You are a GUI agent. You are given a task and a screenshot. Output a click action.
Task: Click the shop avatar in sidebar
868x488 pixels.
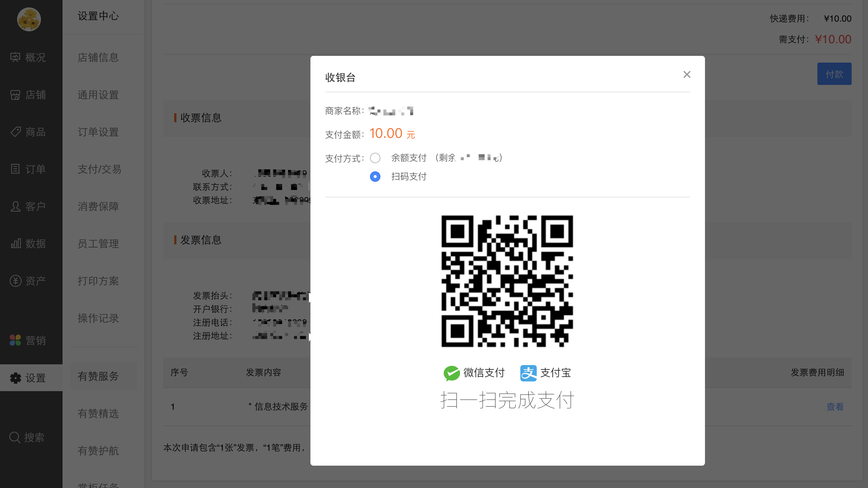pos(29,19)
